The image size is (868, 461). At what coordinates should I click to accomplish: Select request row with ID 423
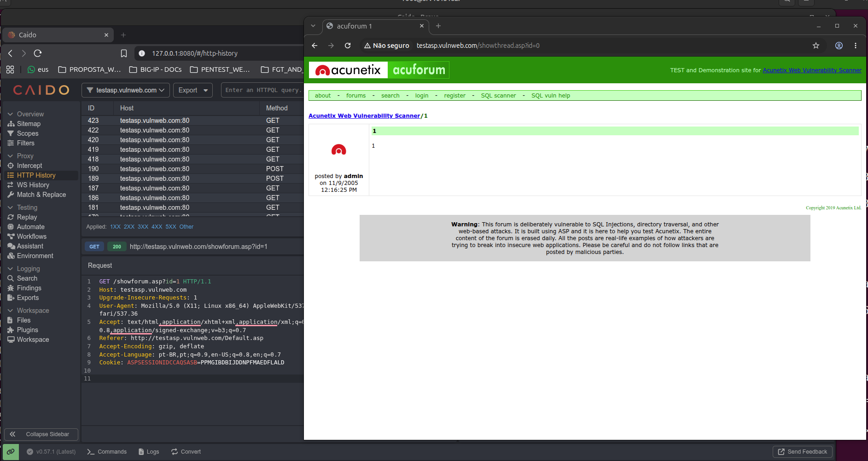[192, 121]
